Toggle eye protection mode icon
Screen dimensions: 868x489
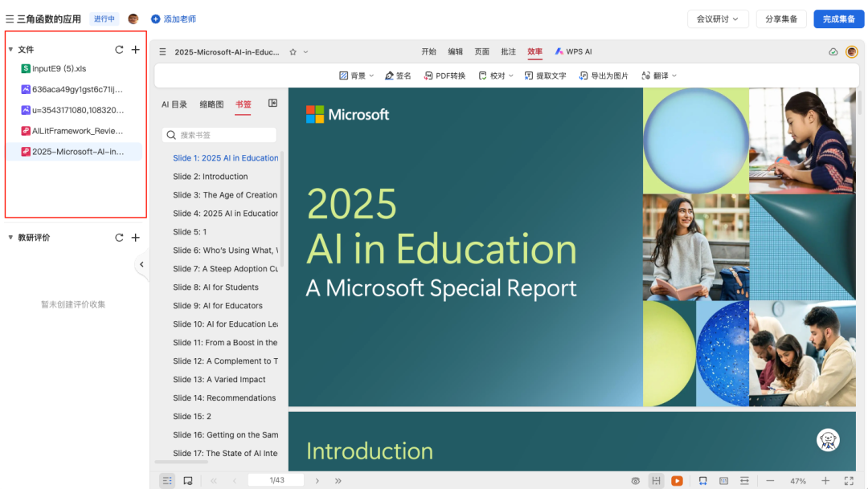click(636, 481)
